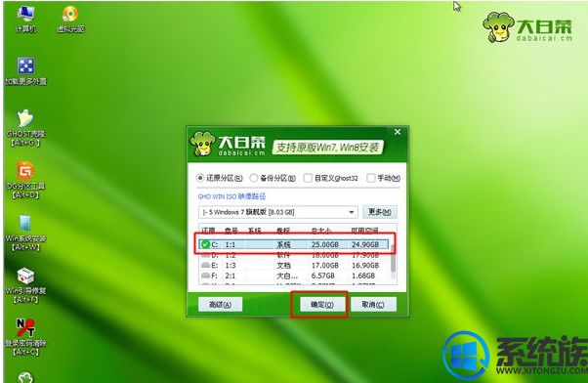Image resolution: width=588 pixels, height=383 pixels.
Task: Select the E: 1:3 文档 partition row
Action: click(x=294, y=265)
